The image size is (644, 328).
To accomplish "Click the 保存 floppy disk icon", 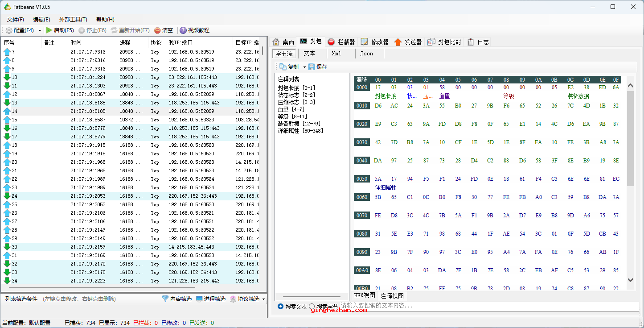I will (x=312, y=66).
